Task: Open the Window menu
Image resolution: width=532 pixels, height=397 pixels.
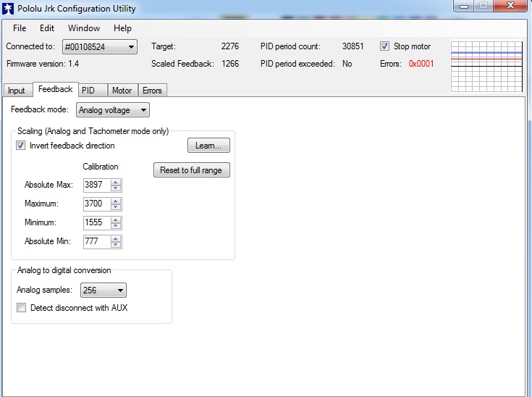Action: [84, 28]
